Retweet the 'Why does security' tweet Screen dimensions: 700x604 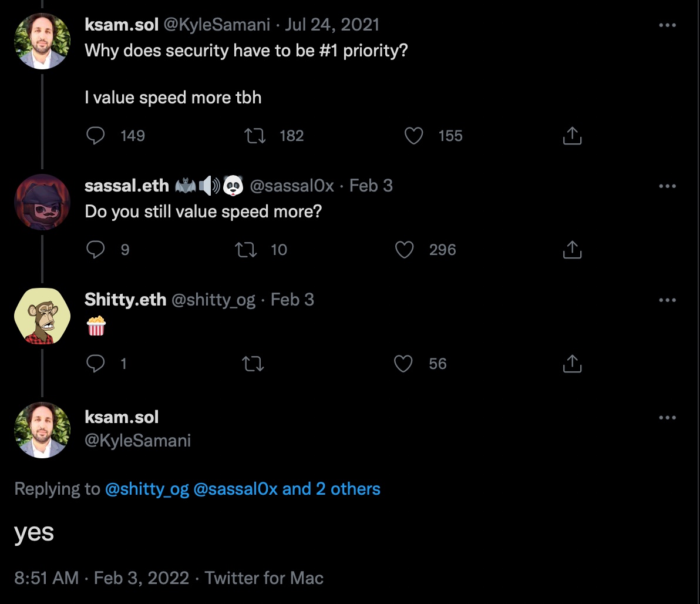pyautogui.click(x=255, y=136)
